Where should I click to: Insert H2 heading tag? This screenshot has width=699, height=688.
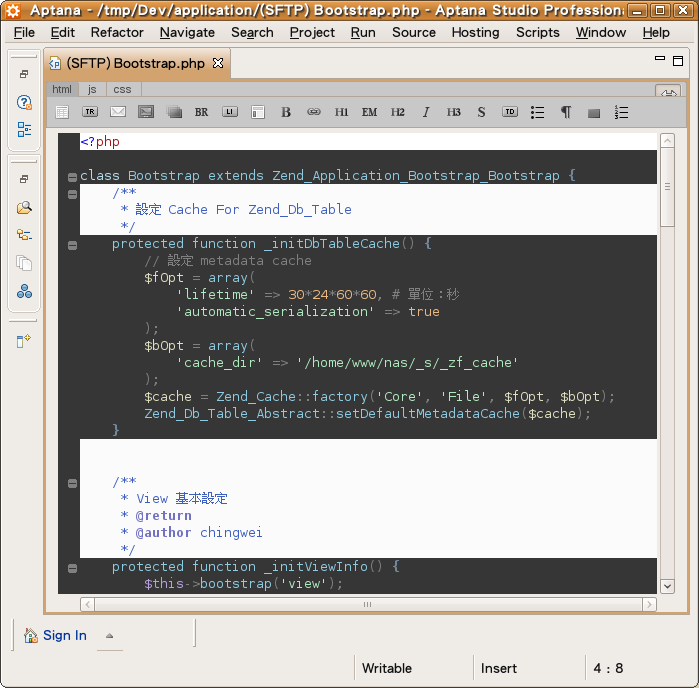(x=398, y=112)
